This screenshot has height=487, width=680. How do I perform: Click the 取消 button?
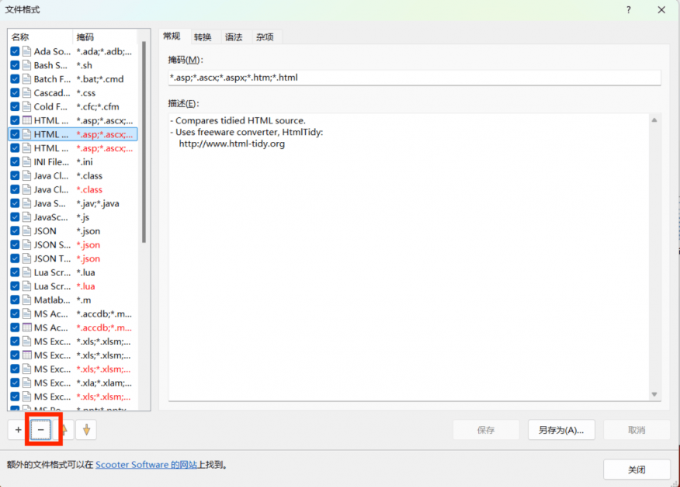point(637,430)
